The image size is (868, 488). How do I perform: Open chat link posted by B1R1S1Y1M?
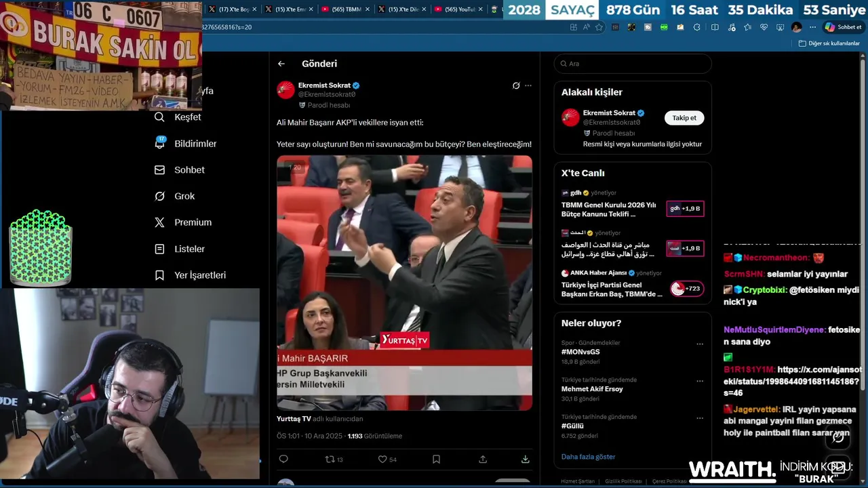click(793, 382)
